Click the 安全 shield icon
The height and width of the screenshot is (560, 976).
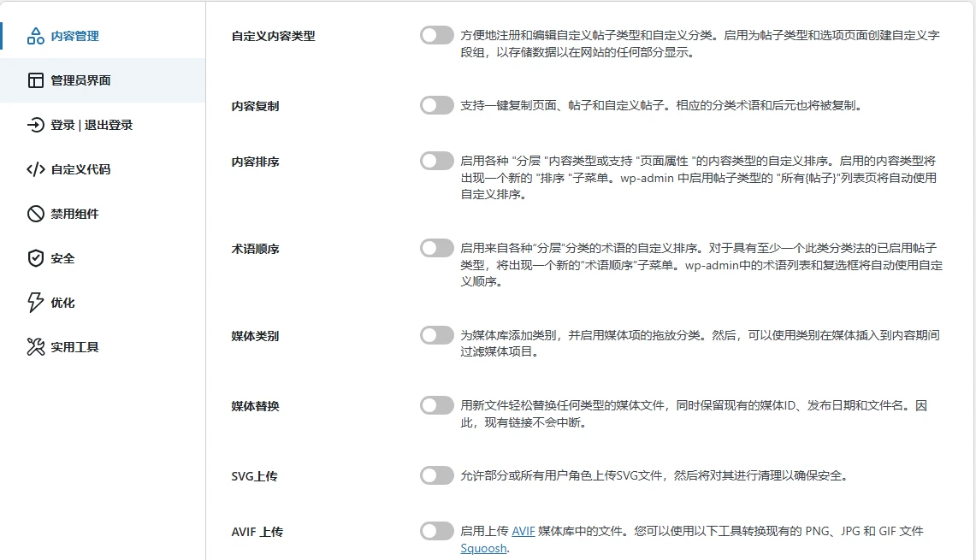(x=35, y=258)
